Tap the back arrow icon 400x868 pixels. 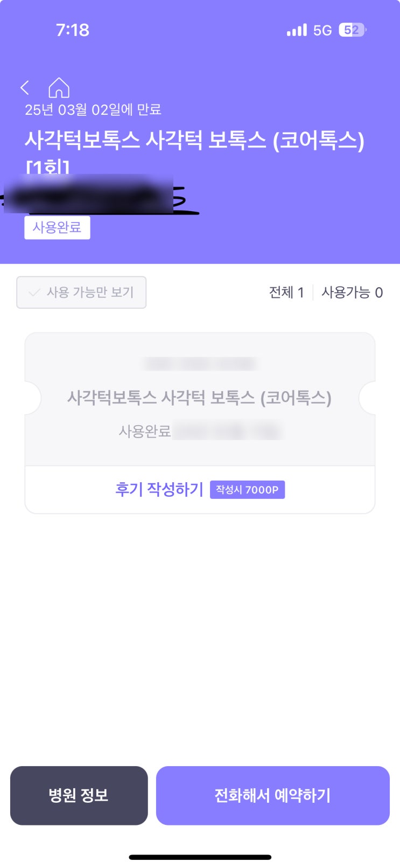click(x=25, y=88)
